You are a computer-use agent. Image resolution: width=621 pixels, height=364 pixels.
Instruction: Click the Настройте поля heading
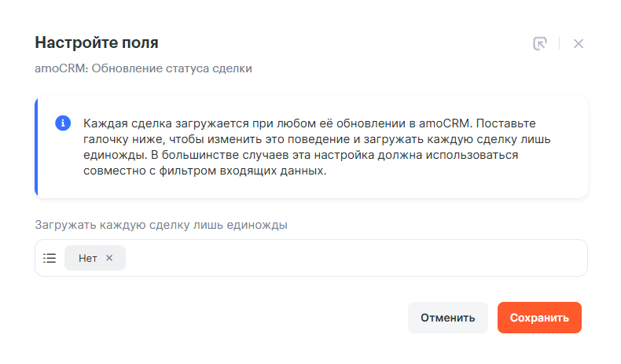coord(97,42)
